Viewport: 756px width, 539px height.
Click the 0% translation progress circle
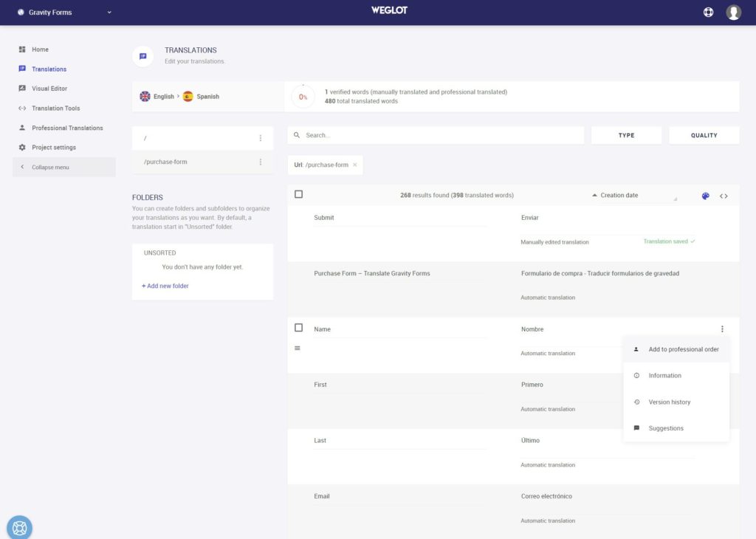point(303,96)
